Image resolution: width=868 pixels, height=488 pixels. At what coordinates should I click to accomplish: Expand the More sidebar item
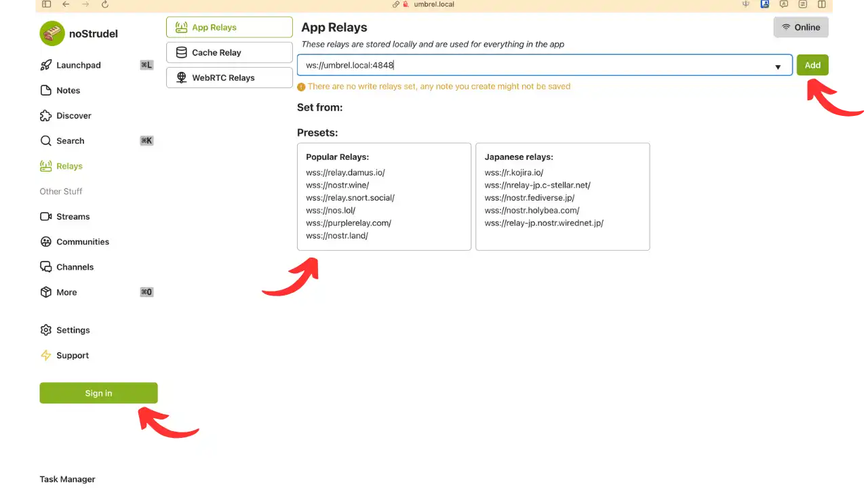click(66, 292)
